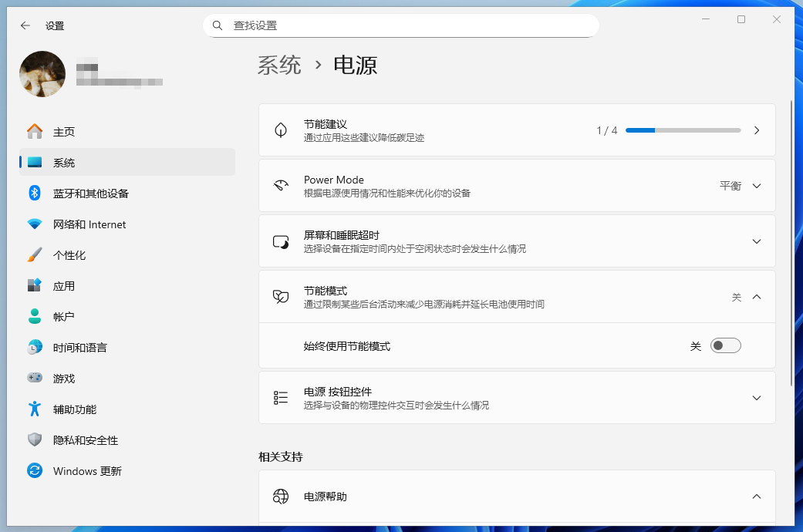Open 时间和语言 settings in sidebar
This screenshot has width=803, height=532.
point(127,347)
